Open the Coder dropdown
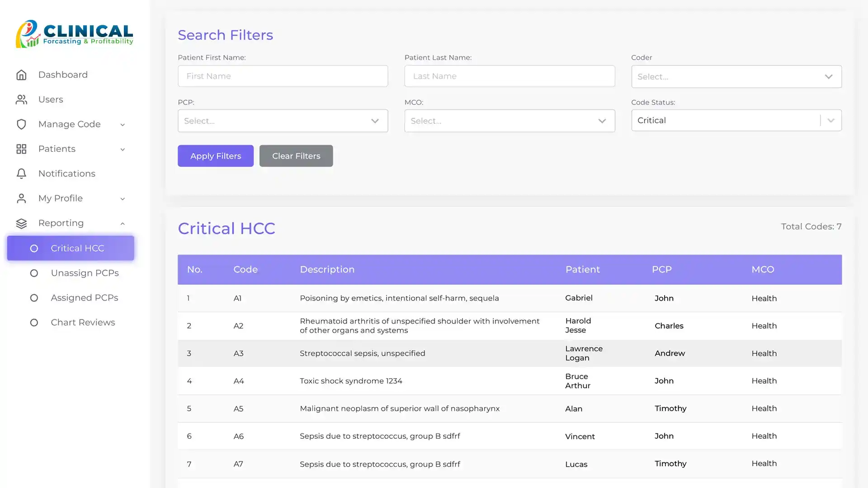This screenshot has width=868, height=488. coord(736,77)
